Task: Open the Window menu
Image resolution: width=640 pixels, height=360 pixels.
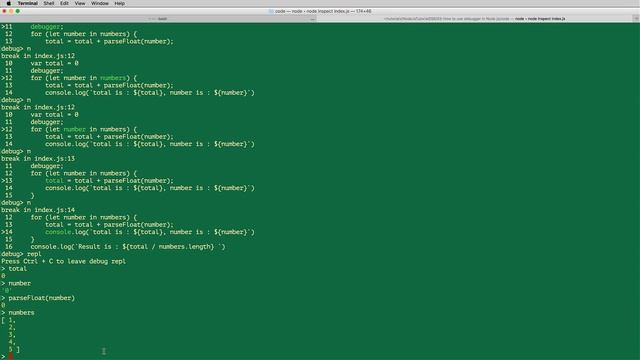Action: click(x=100, y=3)
